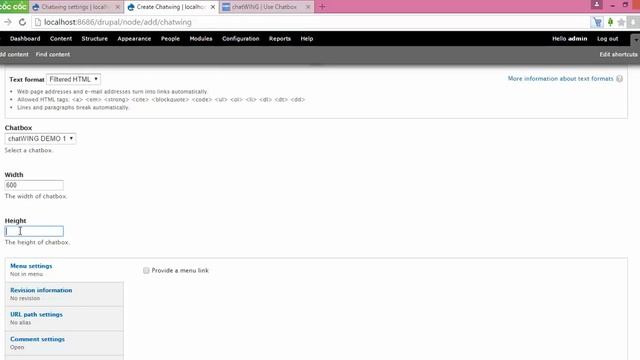The width and height of the screenshot is (640, 360).
Task: Open the Chatbox chatWING DEMO 1 dropdown
Action: [x=40, y=139]
